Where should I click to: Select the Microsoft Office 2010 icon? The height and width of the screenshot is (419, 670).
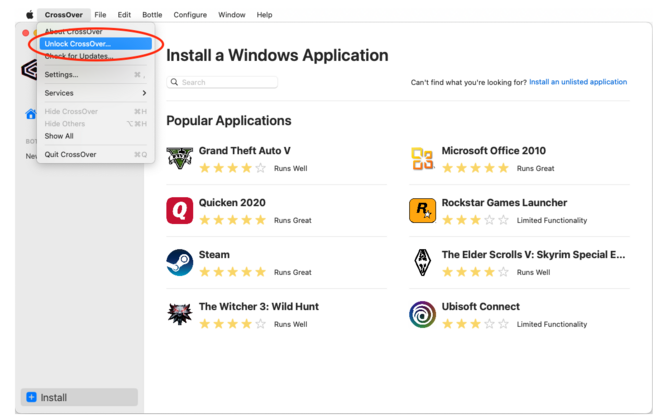point(422,159)
